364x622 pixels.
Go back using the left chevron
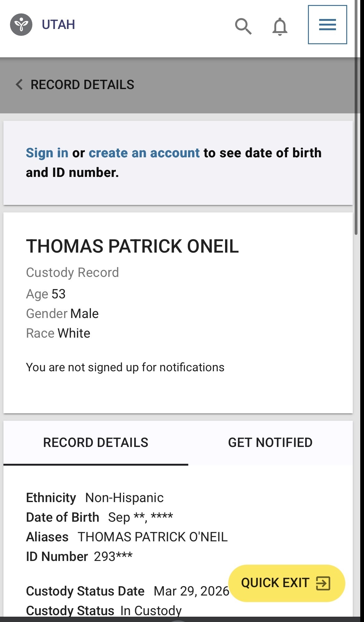click(x=19, y=85)
